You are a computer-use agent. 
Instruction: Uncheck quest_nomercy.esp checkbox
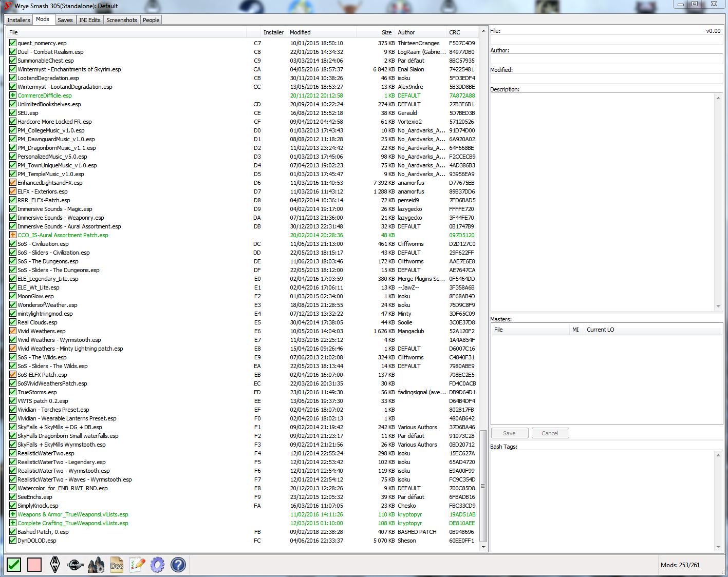(13, 43)
